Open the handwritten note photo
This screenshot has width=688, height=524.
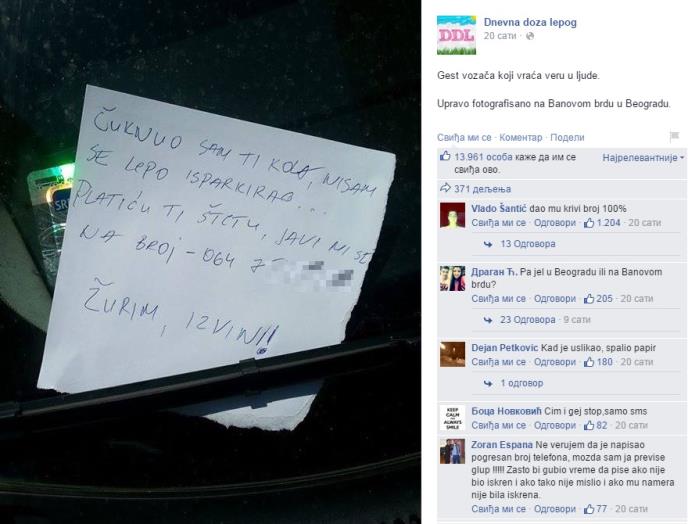[211, 262]
